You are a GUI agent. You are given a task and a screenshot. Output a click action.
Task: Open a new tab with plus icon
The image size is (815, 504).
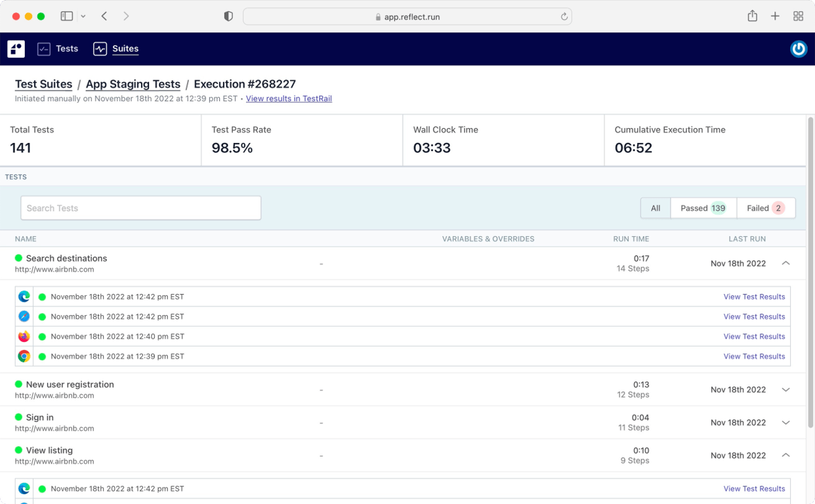775,16
